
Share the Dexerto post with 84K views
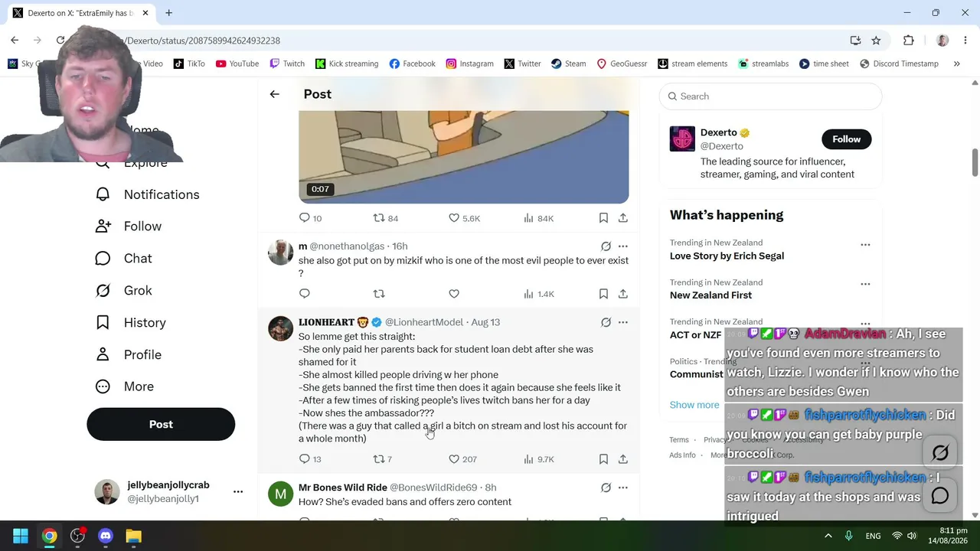click(623, 218)
